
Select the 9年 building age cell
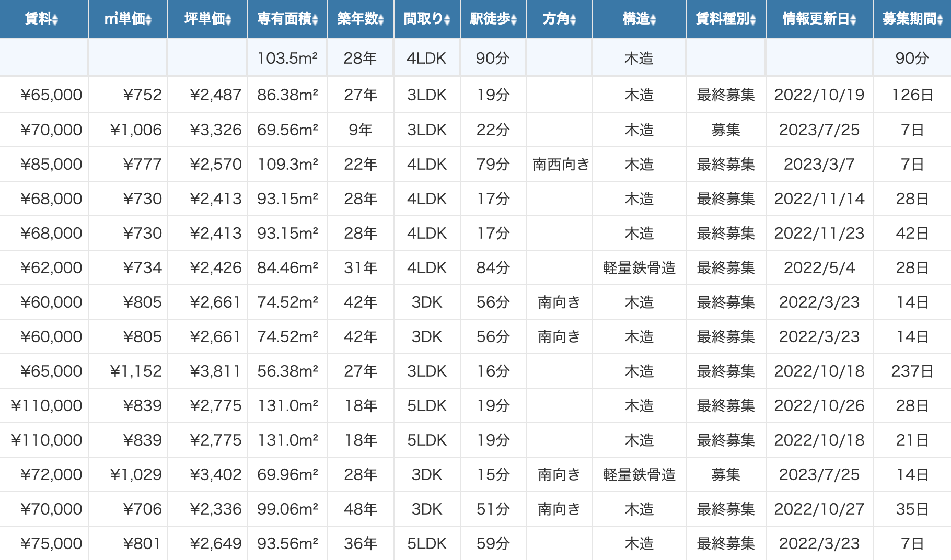click(361, 130)
